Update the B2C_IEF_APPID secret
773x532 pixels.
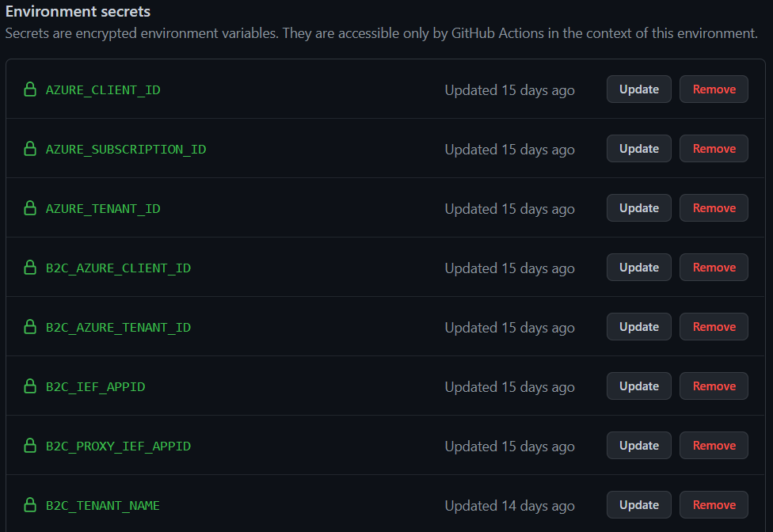(x=638, y=386)
